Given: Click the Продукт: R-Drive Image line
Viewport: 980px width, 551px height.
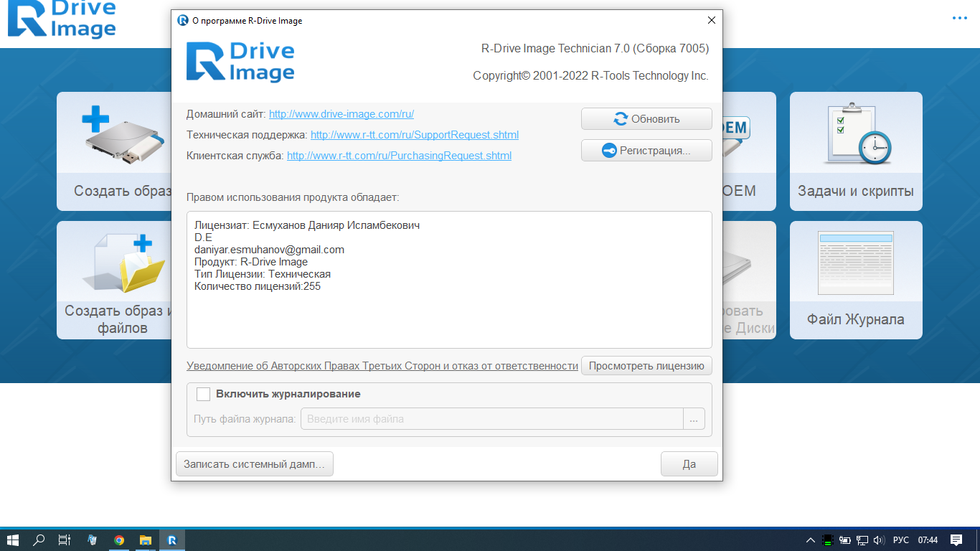Looking at the screenshot, I should point(251,262).
